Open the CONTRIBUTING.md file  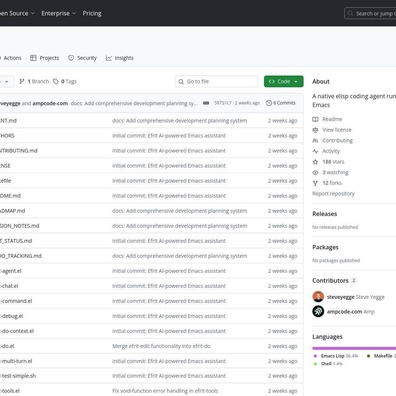tap(19, 151)
